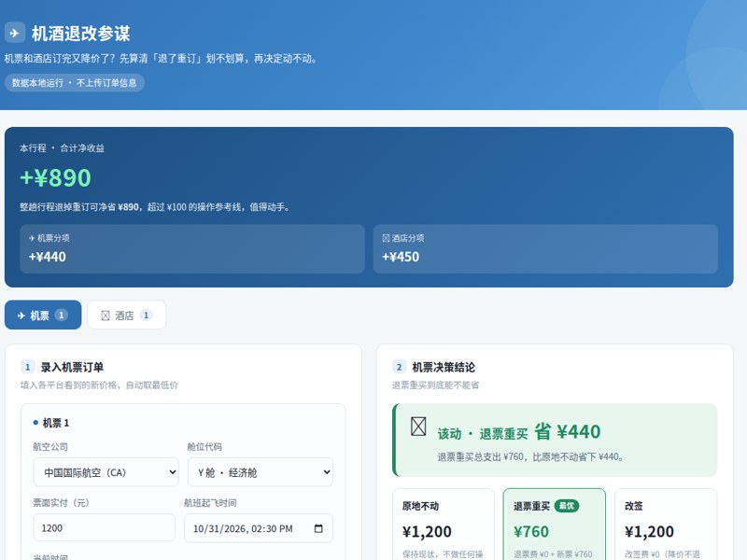Click the 机票决策结论 section heading

click(x=444, y=367)
